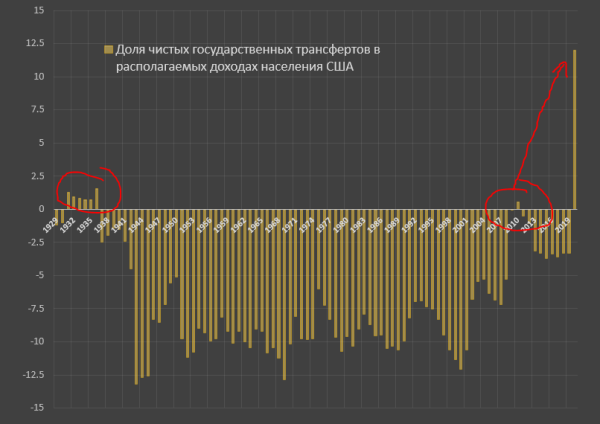Click the gold legend color swatch
The image size is (600, 424).
click(108, 50)
